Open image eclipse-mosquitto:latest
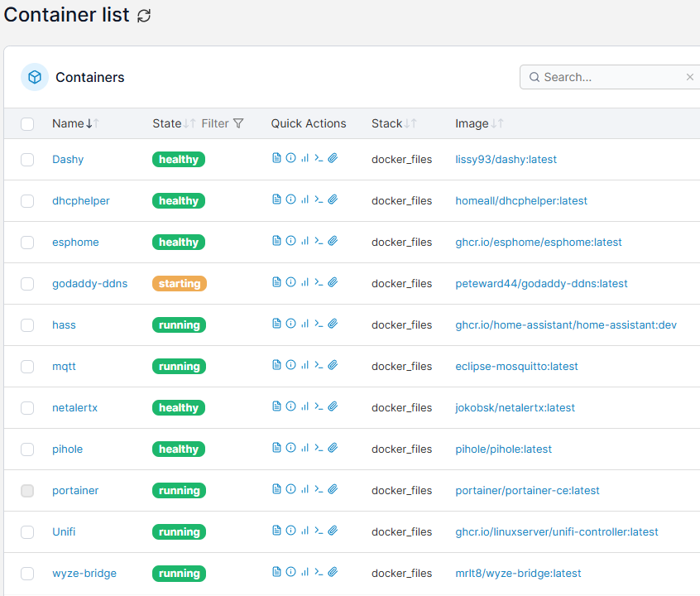The width and height of the screenshot is (700, 596). tap(516, 367)
